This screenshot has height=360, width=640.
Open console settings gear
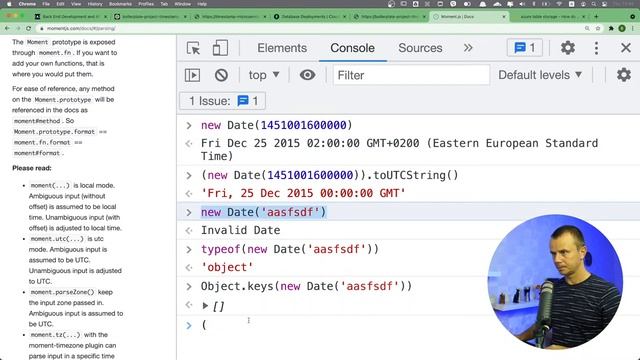624,75
